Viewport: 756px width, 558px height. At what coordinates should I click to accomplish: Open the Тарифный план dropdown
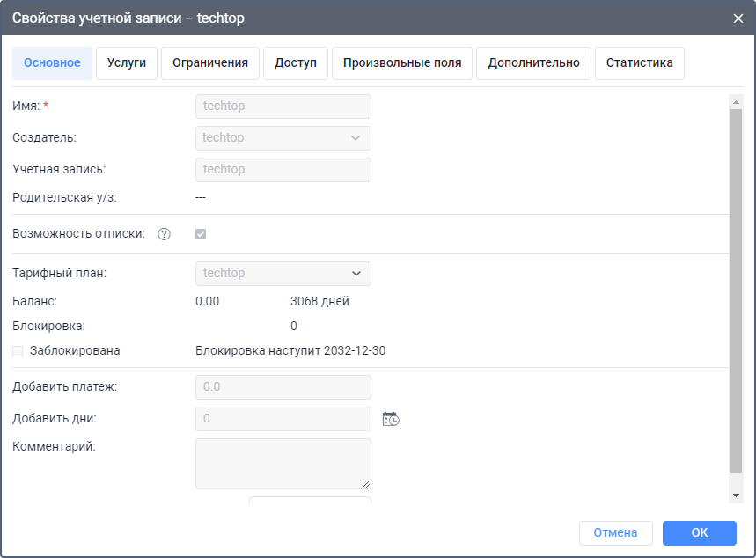coord(283,274)
